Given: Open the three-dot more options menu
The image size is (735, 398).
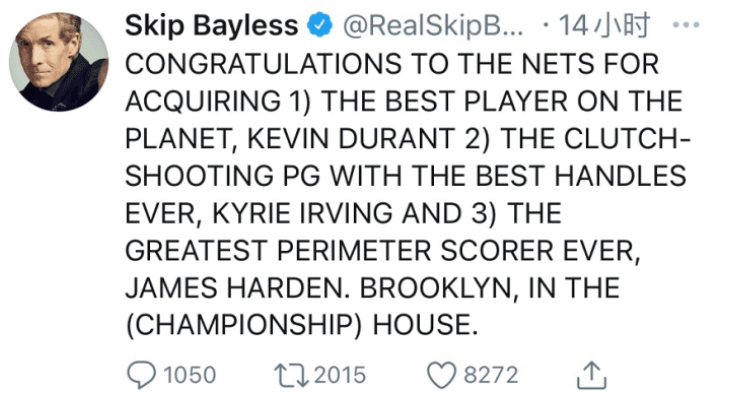Looking at the screenshot, I should pos(686,24).
